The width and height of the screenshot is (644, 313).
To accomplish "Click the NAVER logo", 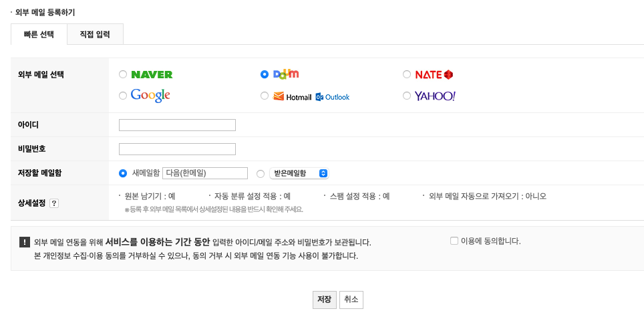I will click(x=152, y=74).
